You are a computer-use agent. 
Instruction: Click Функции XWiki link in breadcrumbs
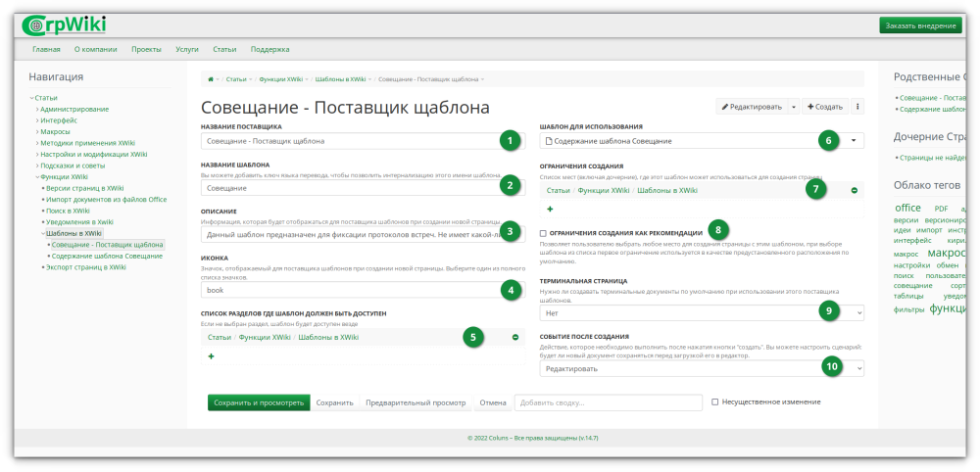280,79
